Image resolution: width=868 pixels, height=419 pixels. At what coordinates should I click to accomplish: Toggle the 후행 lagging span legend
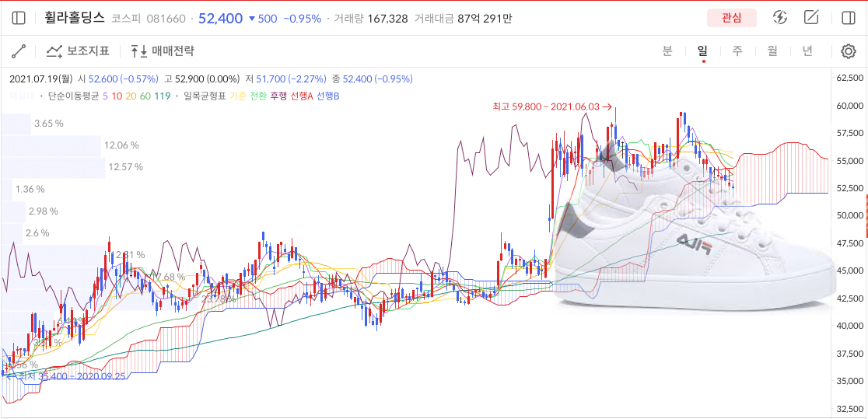tap(278, 96)
